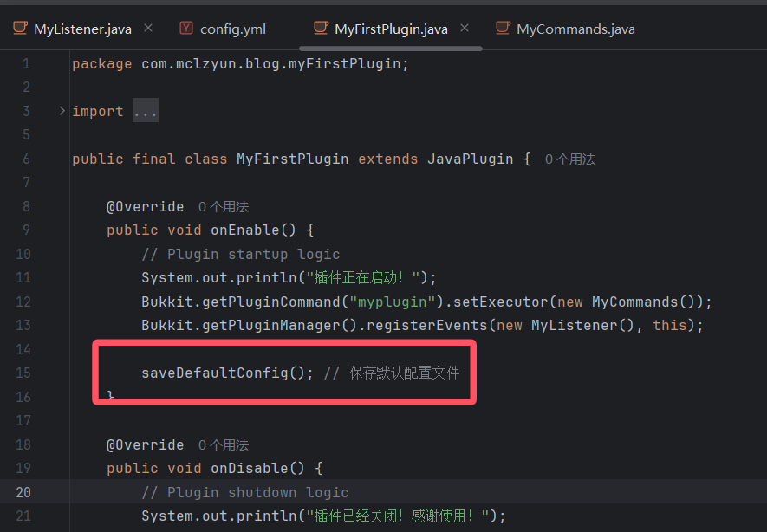767x532 pixels.
Task: Click the '// 保存默认配置文件' comment
Action: 392,373
